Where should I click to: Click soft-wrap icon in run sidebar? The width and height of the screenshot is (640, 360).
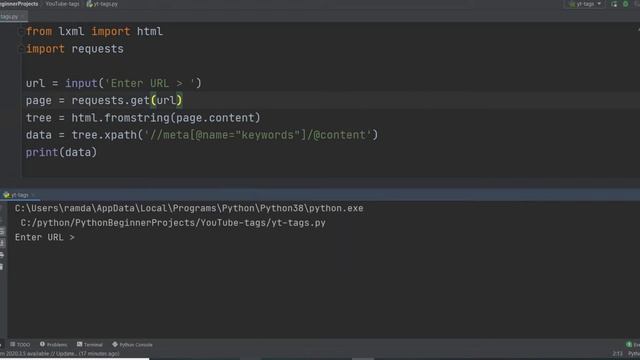pos(2,232)
